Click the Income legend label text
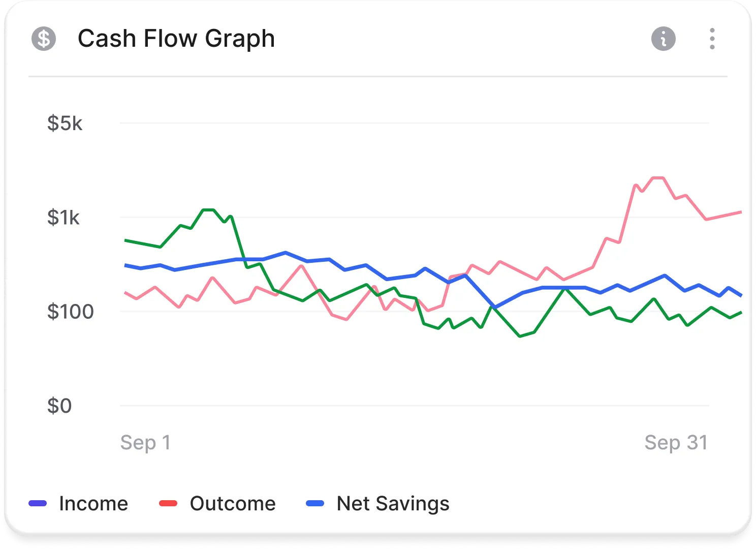The image size is (756, 549). click(93, 504)
